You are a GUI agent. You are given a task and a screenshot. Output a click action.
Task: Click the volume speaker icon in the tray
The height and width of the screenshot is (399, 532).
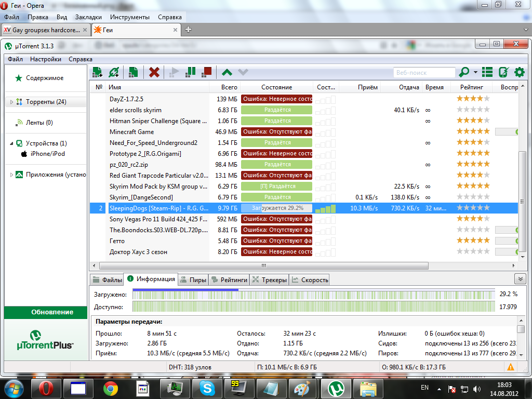point(477,389)
